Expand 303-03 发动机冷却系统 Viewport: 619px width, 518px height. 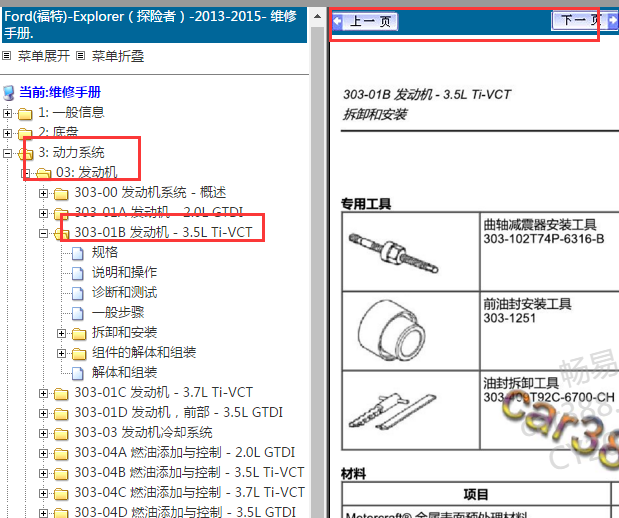coord(43,434)
